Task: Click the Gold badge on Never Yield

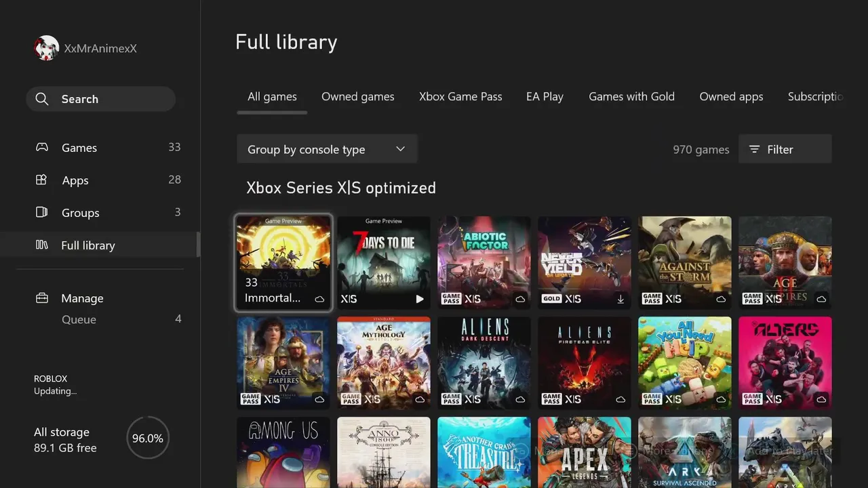Action: click(551, 299)
